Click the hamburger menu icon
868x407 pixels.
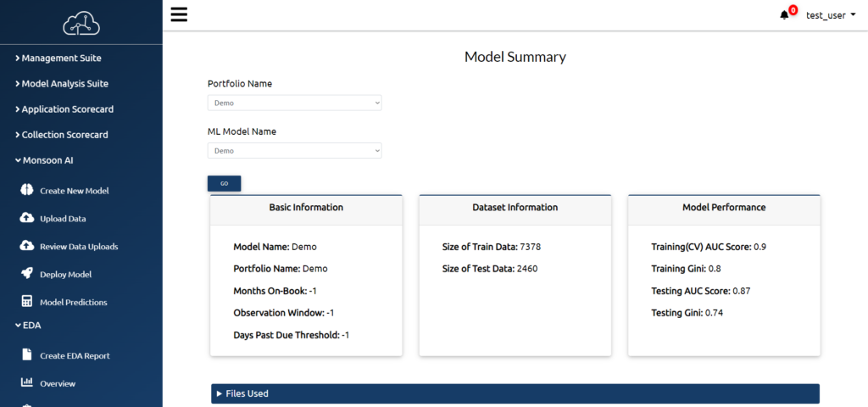(179, 14)
